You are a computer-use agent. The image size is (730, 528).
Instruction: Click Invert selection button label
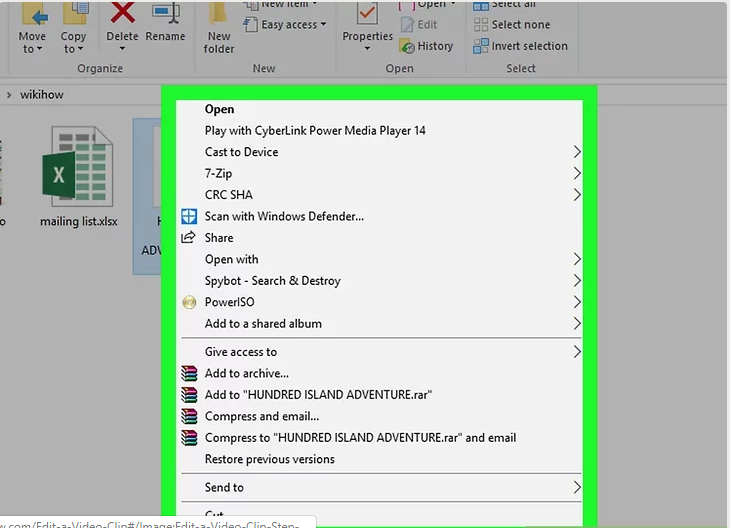[530, 46]
